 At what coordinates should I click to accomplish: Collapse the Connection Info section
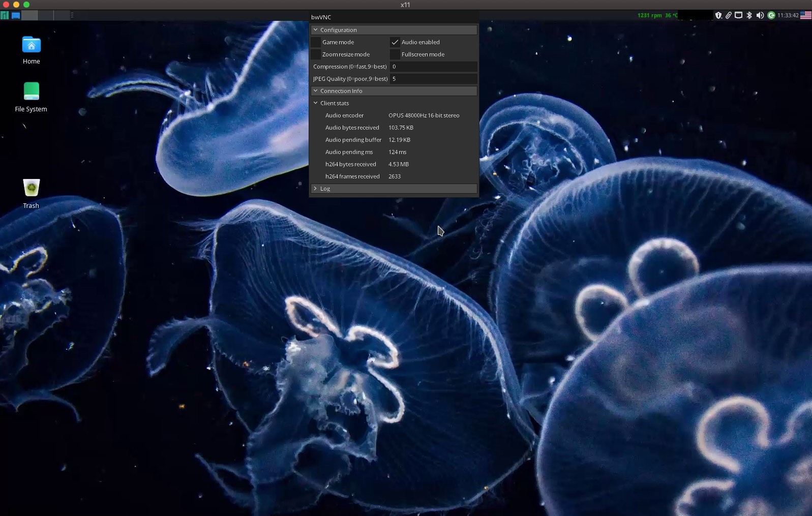(x=394, y=91)
